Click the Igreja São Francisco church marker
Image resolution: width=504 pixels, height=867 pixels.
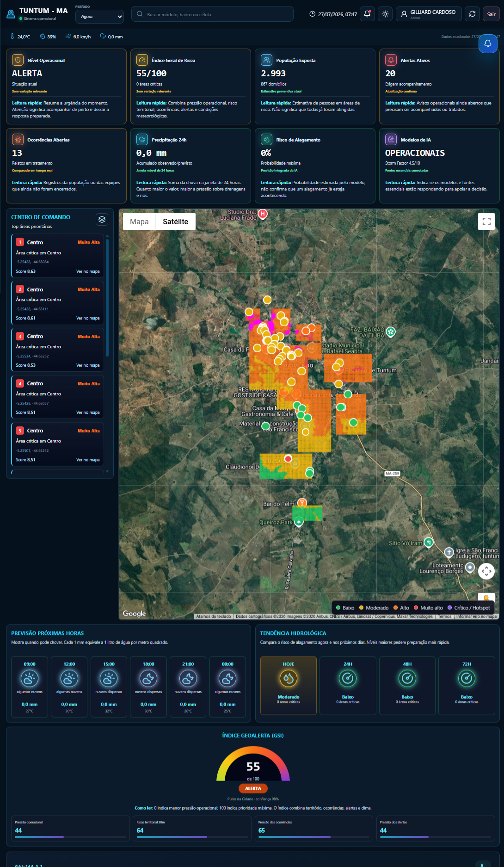click(449, 552)
